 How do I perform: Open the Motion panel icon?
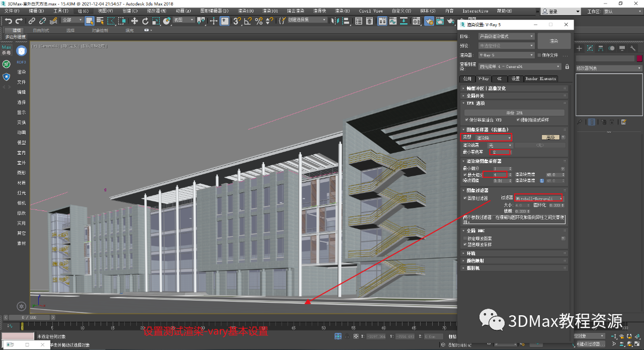point(611,48)
